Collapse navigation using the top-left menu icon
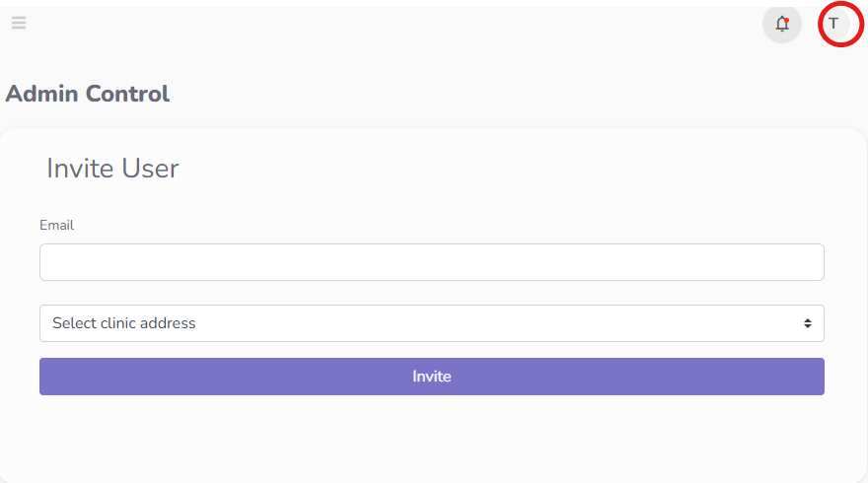 click(19, 23)
